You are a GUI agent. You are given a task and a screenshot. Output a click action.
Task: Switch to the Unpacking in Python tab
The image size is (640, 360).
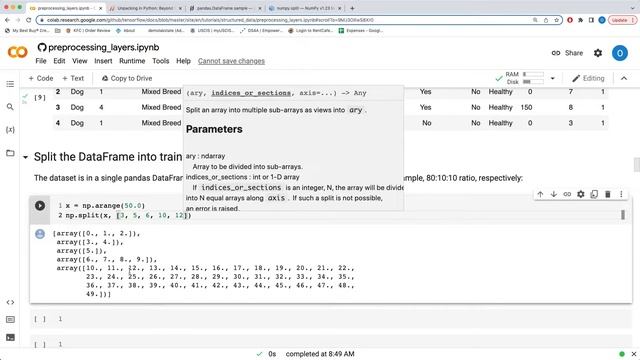click(146, 8)
